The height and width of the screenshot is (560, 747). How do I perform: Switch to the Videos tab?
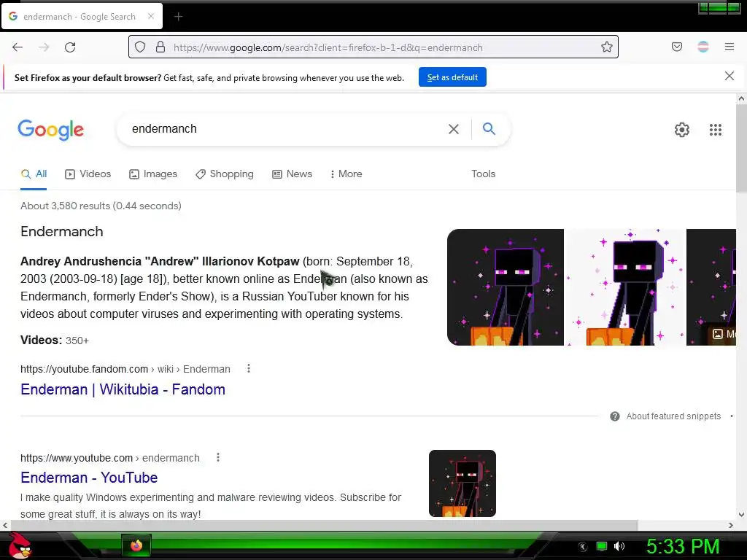click(88, 174)
